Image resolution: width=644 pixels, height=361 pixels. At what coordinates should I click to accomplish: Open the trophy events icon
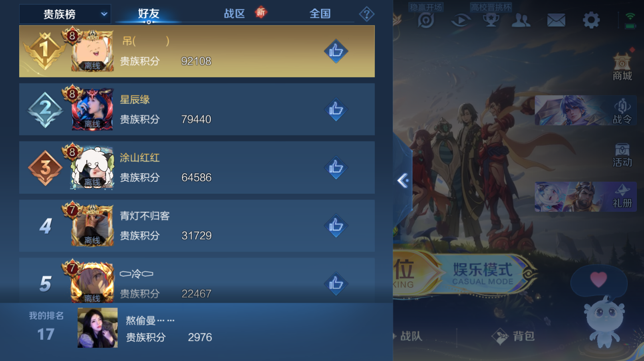point(491,20)
